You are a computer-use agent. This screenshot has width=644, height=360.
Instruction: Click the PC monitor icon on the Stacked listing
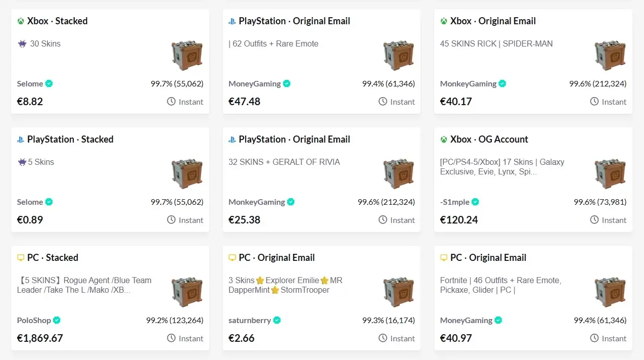(20, 257)
